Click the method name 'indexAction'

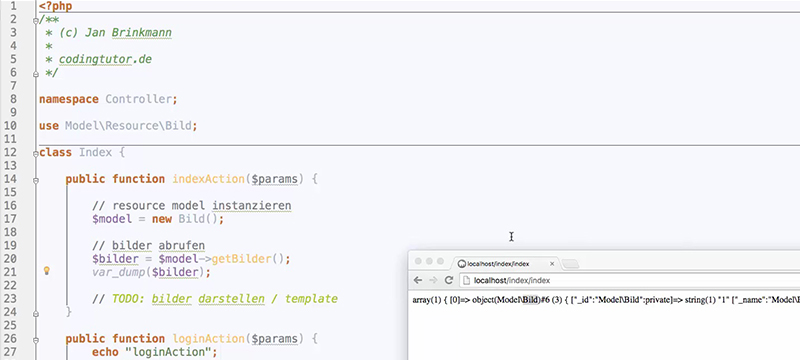click(209, 179)
